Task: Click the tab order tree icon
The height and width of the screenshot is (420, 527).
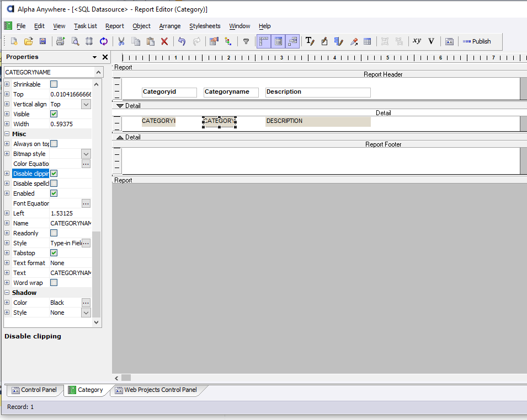Action: point(228,41)
